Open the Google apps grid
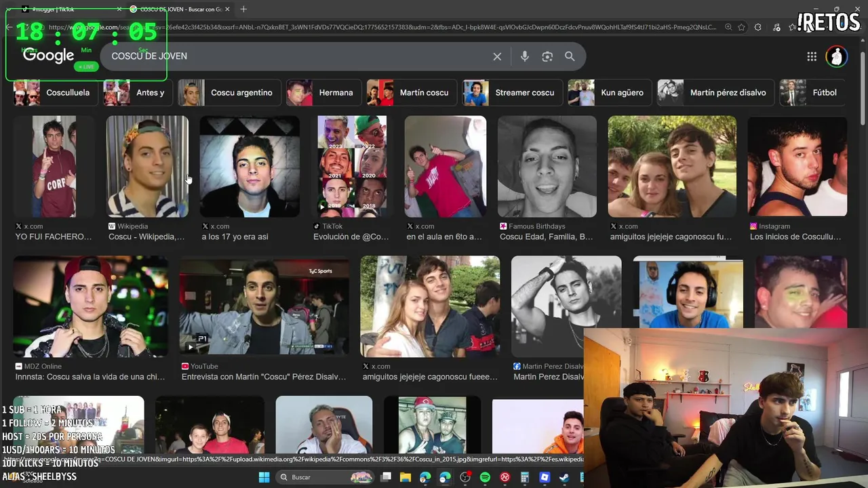868x488 pixels. pyautogui.click(x=812, y=56)
